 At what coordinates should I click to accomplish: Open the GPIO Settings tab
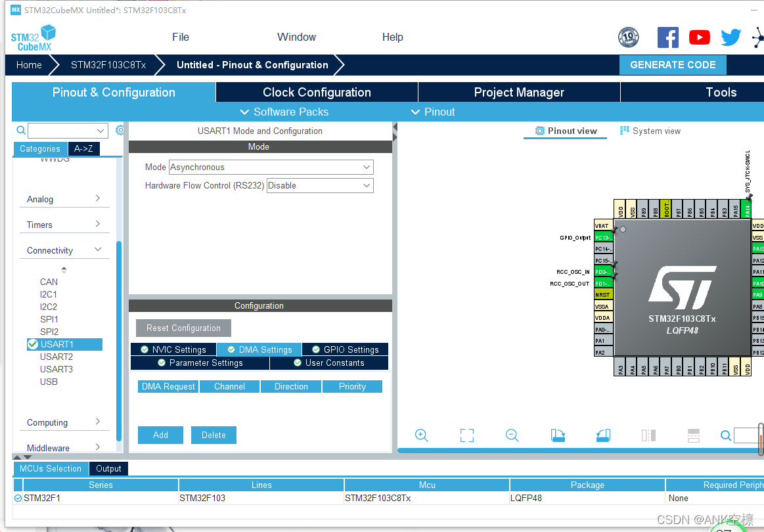click(346, 349)
